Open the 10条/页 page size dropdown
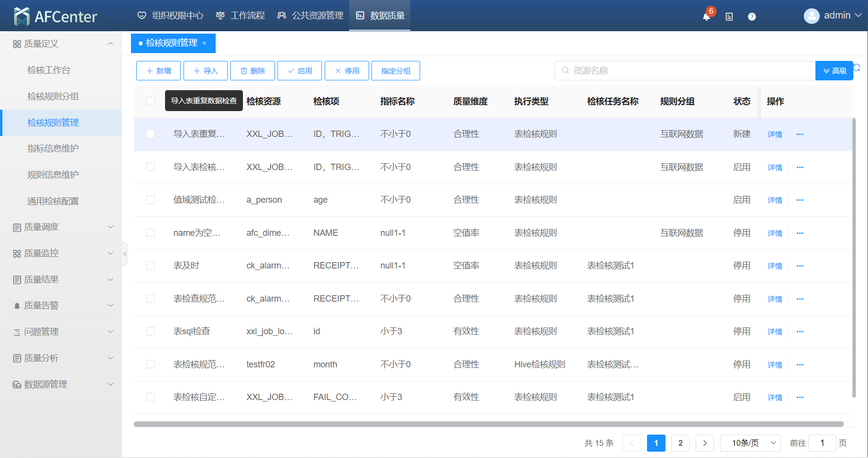 [750, 443]
